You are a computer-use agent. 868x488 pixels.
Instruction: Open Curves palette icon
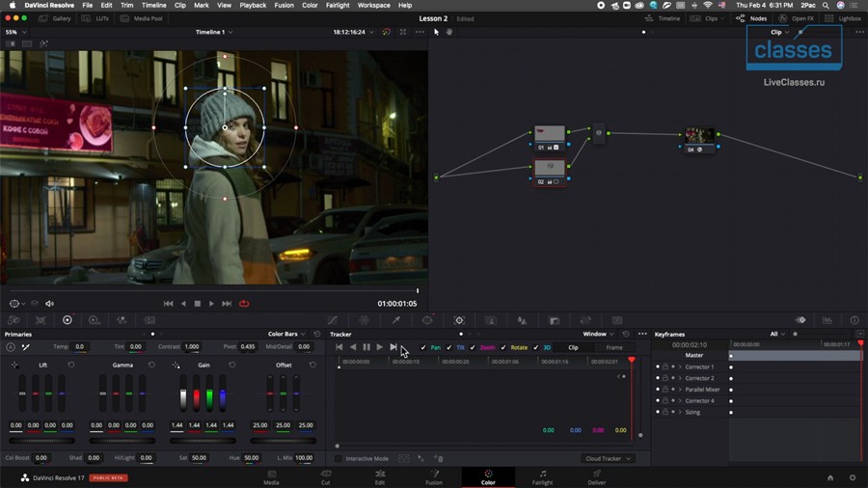[332, 320]
